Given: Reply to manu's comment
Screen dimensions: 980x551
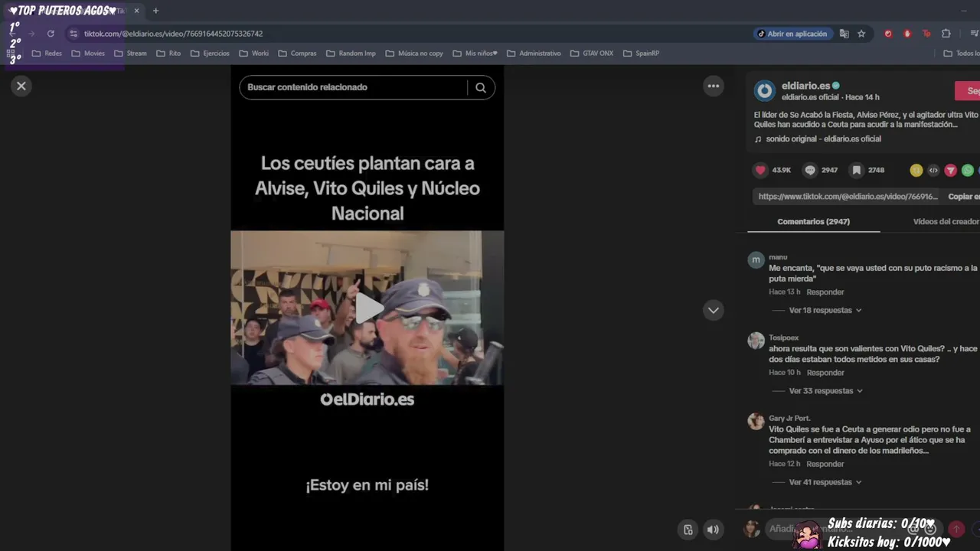Looking at the screenshot, I should (825, 292).
